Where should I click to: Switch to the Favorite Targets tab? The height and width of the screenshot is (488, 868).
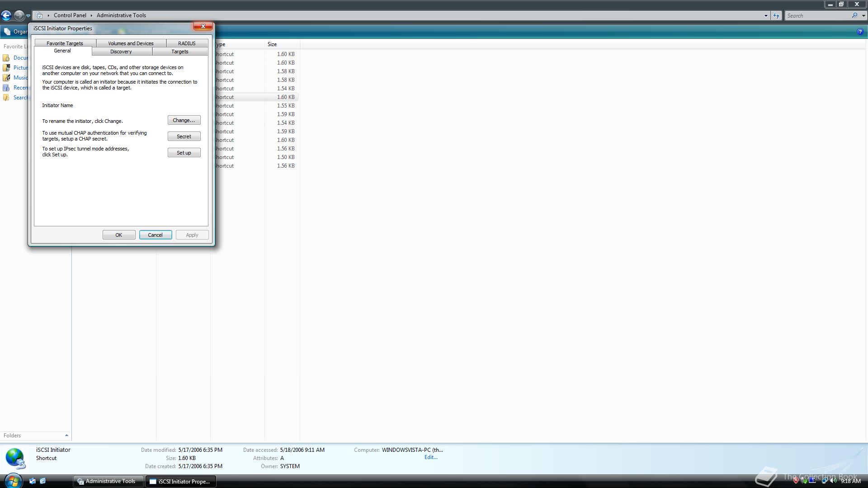(65, 43)
